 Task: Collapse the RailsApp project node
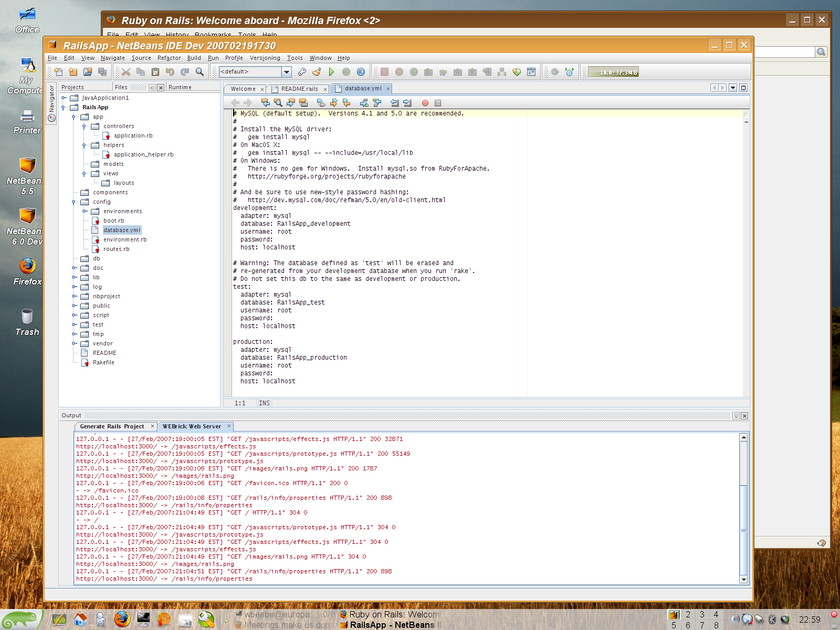(x=64, y=107)
